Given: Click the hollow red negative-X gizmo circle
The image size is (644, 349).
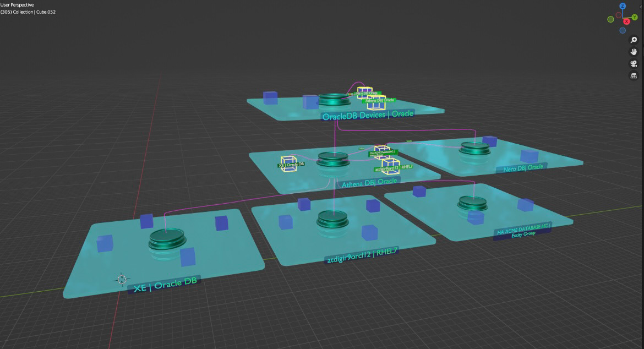Looking at the screenshot, I should point(619,15).
